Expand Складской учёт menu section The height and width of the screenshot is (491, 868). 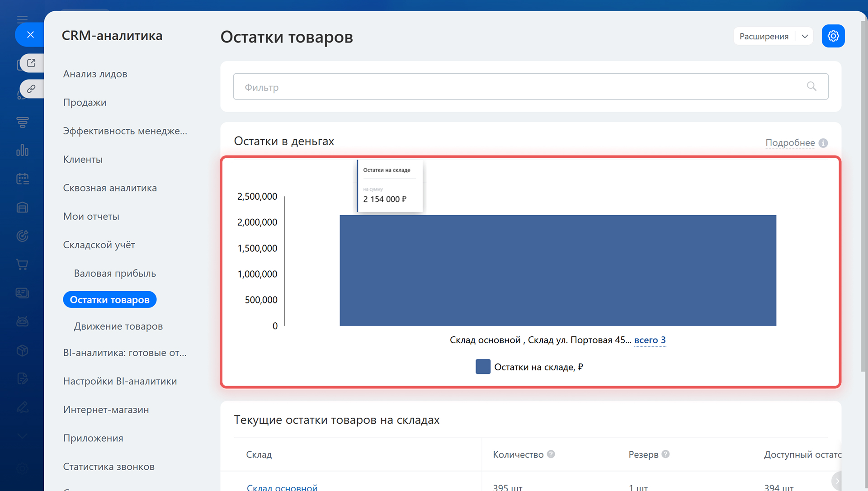coord(99,245)
